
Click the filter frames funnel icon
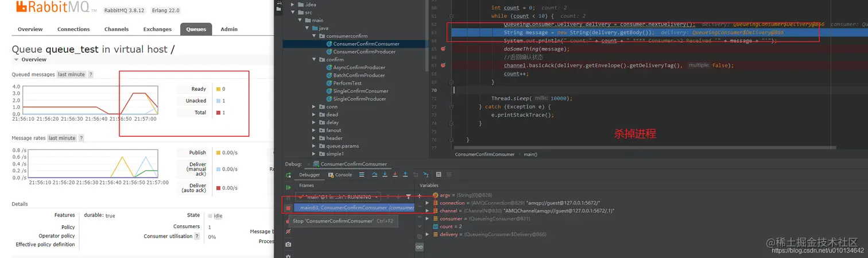pos(408,197)
